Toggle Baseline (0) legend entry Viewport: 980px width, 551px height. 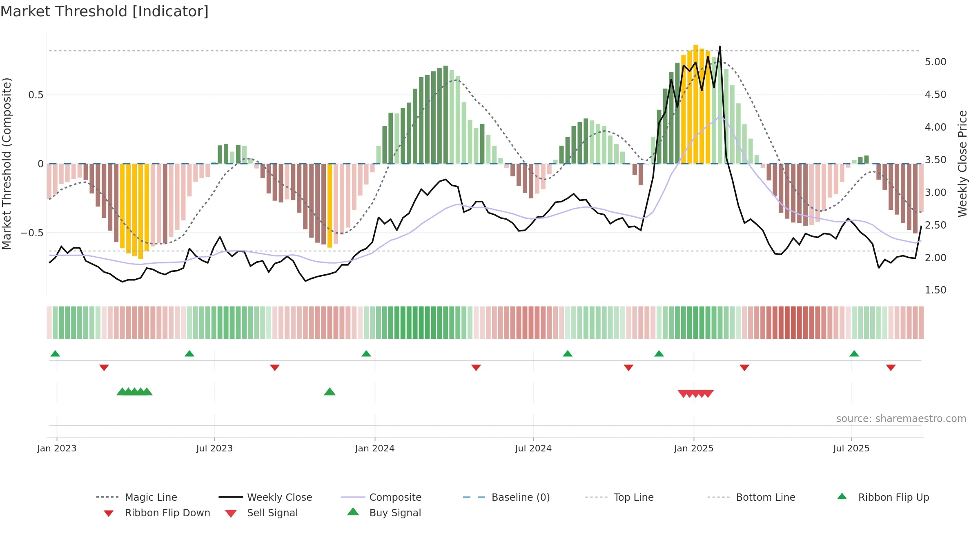[x=506, y=497]
